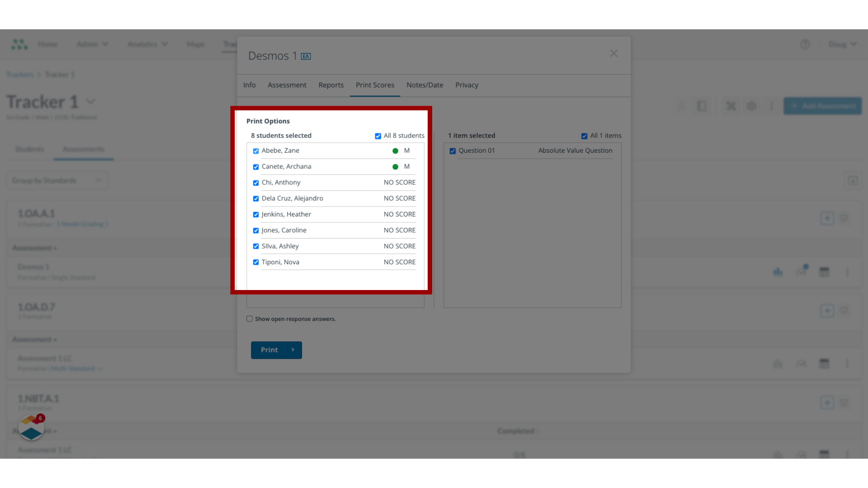
Task: Open the Privacy tab
Action: click(467, 85)
